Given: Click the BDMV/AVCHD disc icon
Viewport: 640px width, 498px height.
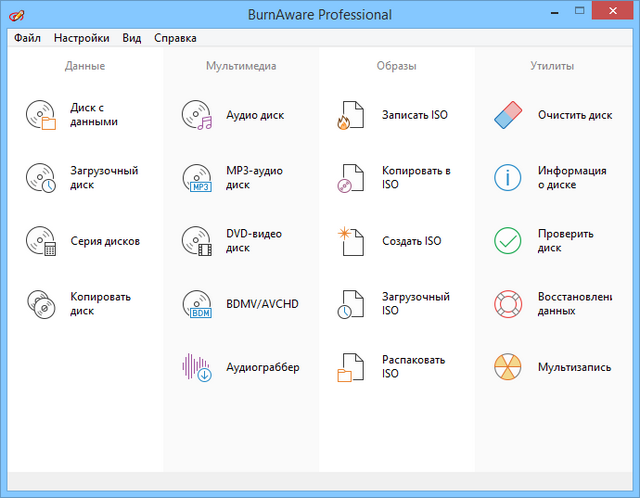Looking at the screenshot, I should click(197, 304).
